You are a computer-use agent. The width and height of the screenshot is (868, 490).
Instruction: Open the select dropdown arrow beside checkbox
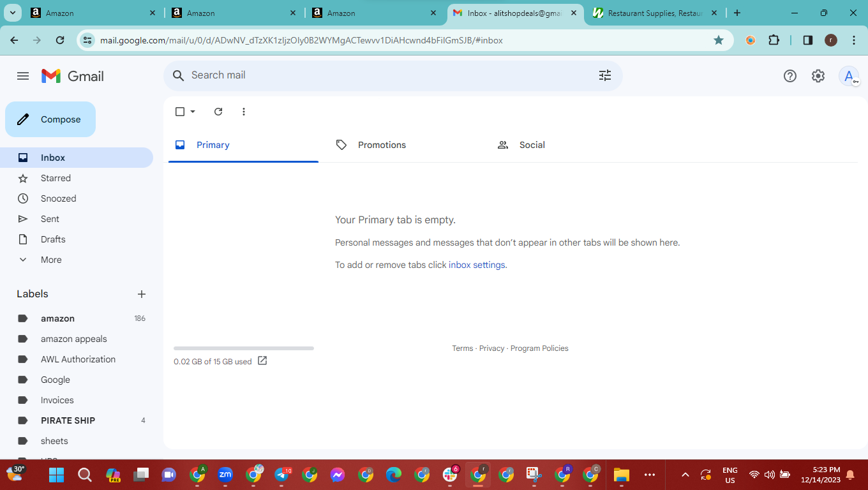pyautogui.click(x=193, y=112)
